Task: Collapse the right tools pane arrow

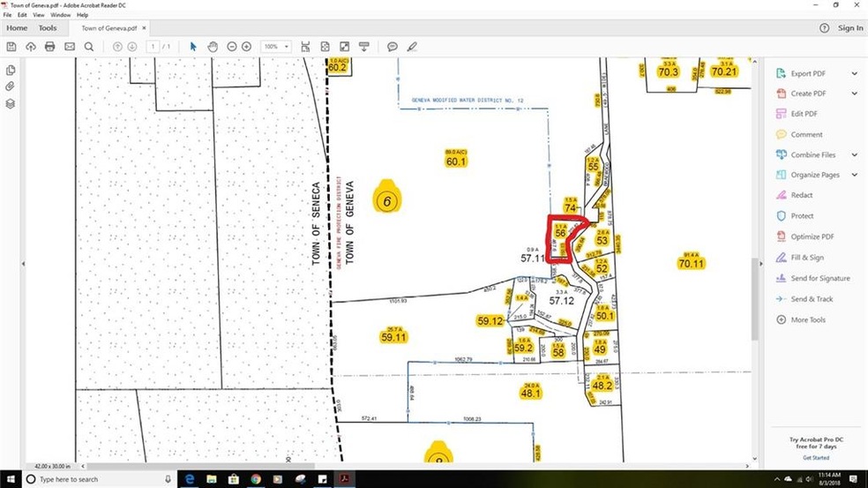Action: [x=761, y=264]
